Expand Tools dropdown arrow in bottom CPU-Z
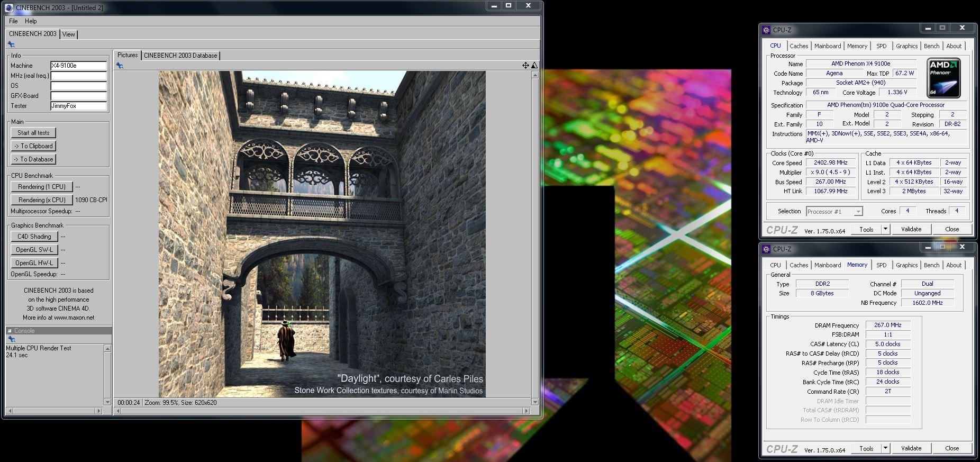The height and width of the screenshot is (462, 980). point(885,448)
